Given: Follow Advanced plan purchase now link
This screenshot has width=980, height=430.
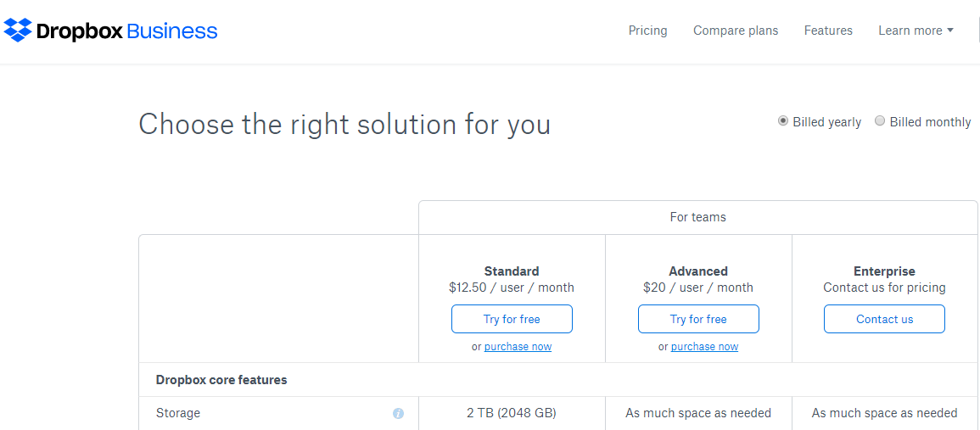Looking at the screenshot, I should point(704,346).
